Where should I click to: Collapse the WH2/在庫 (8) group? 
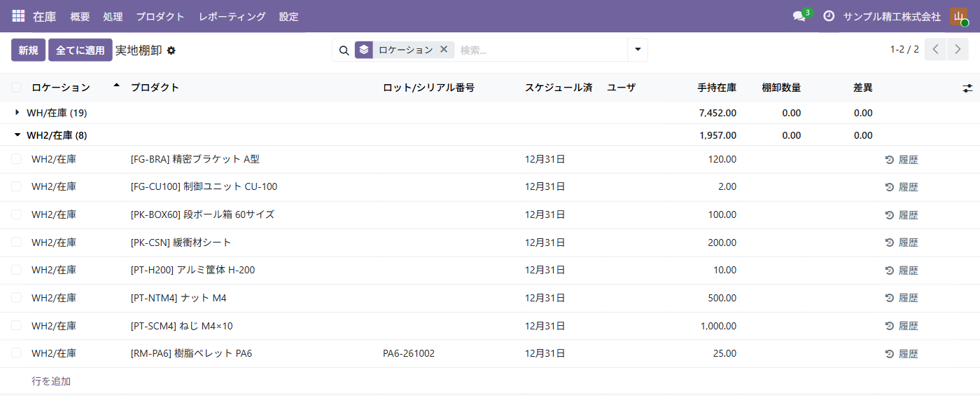point(17,135)
